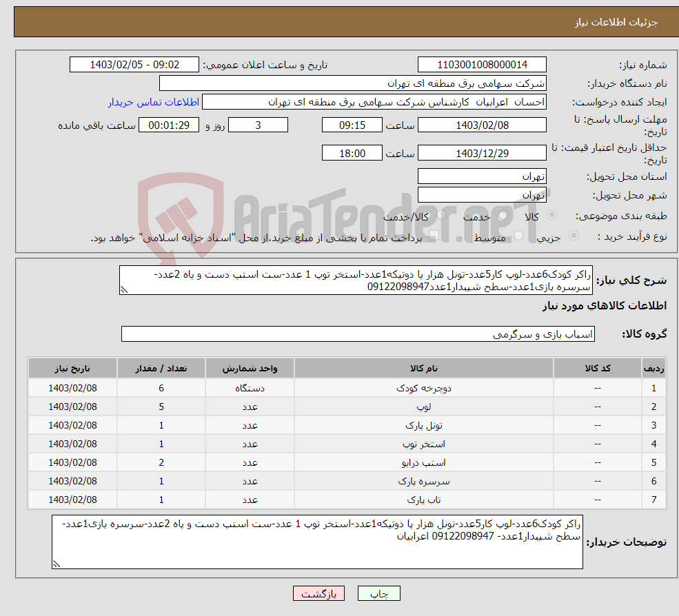
Task: Click the نام کالا column header
Action: tap(423, 369)
